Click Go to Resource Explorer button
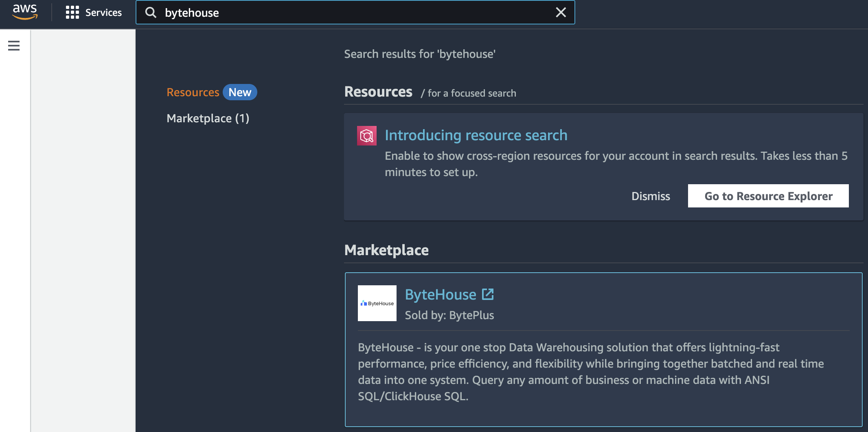This screenshot has width=868, height=432. pos(768,196)
